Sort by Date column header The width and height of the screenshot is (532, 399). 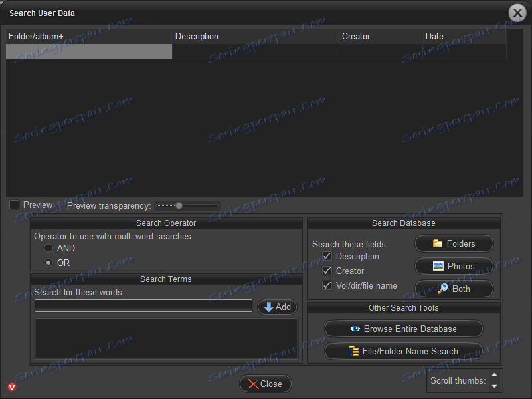pyautogui.click(x=464, y=37)
